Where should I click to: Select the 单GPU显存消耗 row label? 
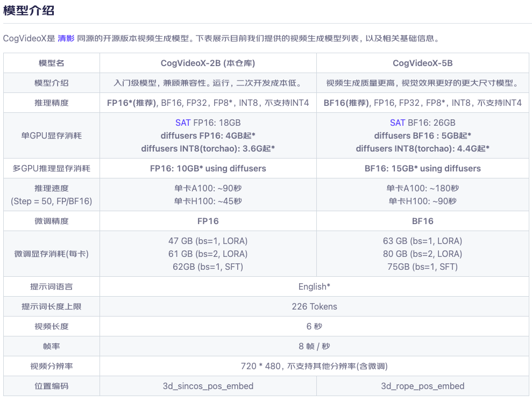(x=52, y=135)
